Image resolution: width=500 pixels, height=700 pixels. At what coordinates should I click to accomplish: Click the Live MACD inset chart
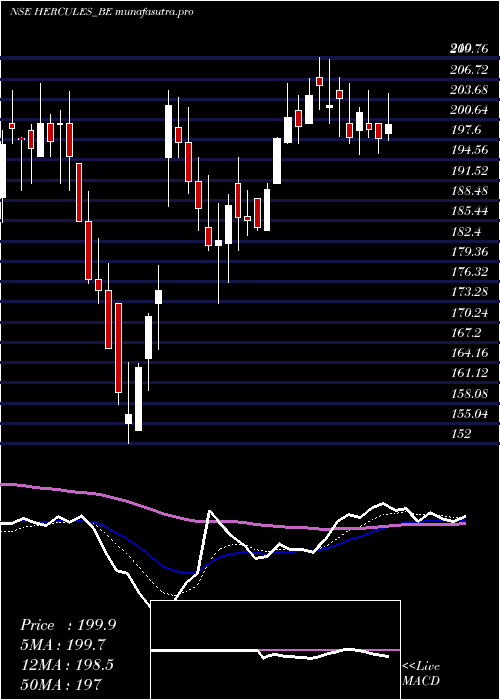click(275, 650)
